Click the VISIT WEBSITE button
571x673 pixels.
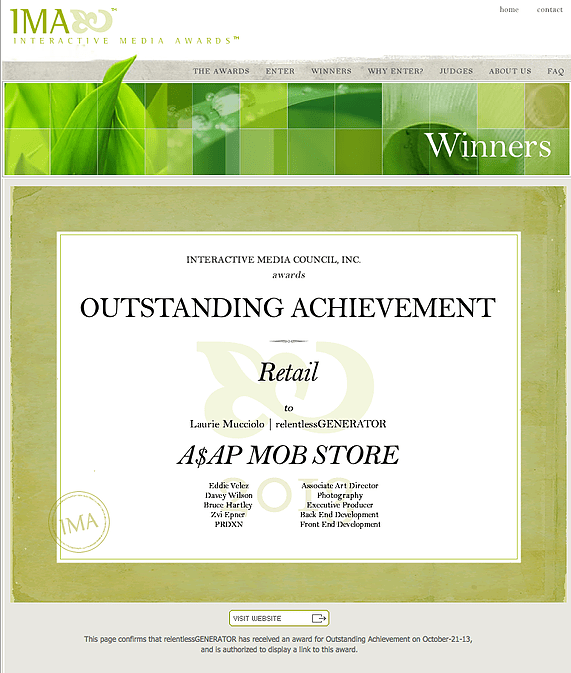(x=279, y=618)
